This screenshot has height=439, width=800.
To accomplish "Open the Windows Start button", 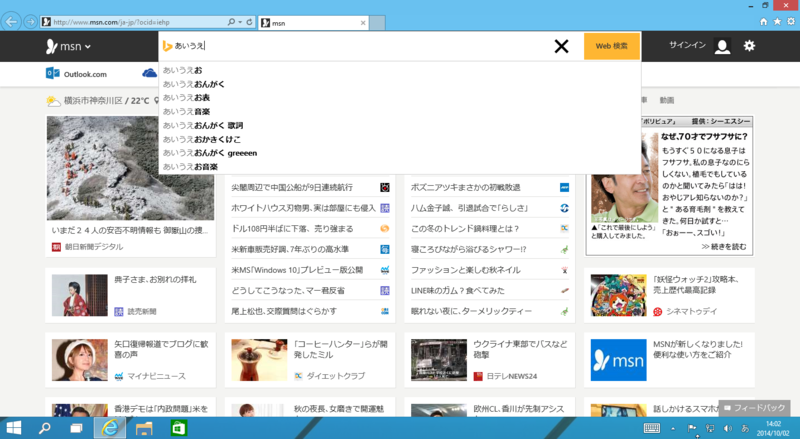I will (x=14, y=428).
